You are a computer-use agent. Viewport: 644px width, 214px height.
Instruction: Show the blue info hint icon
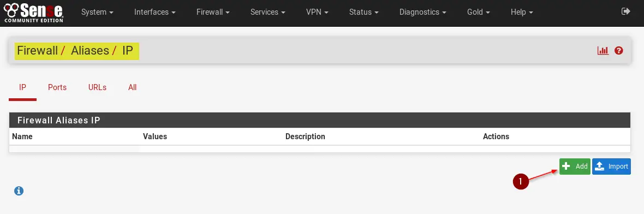tap(19, 191)
